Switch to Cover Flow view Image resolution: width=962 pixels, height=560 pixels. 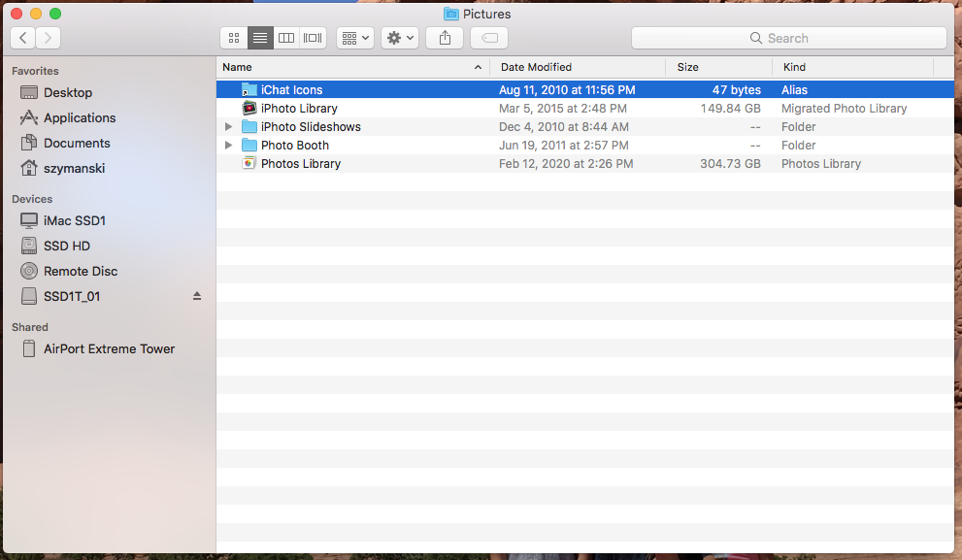point(313,38)
